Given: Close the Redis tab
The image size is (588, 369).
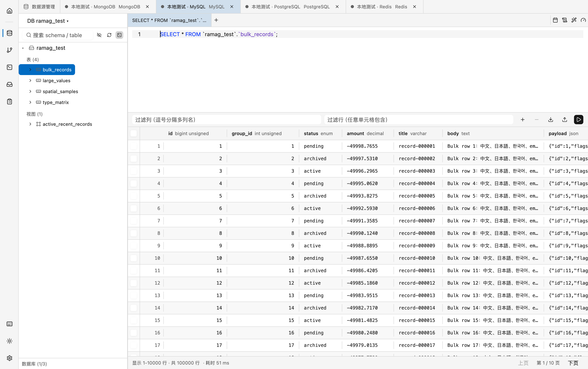Looking at the screenshot, I should 414,7.
